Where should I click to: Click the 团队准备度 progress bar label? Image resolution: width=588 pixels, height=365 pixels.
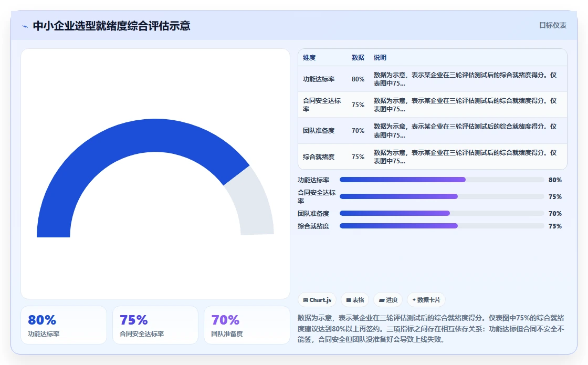tap(313, 213)
